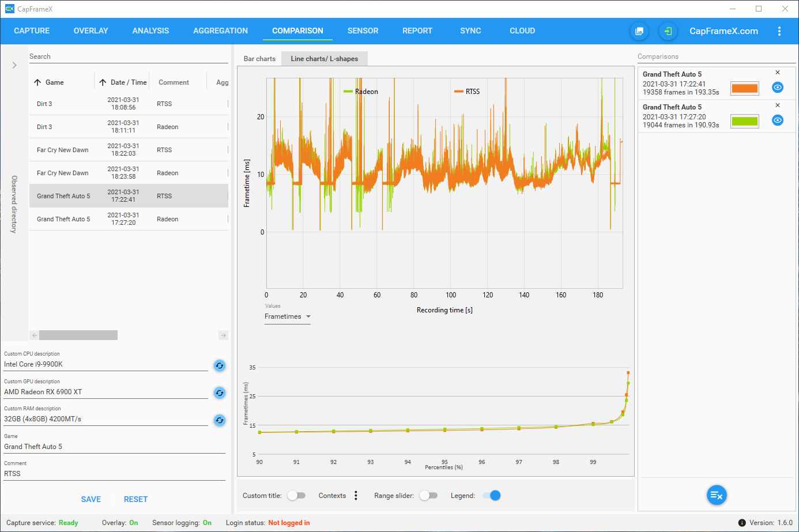The height and width of the screenshot is (532, 799).
Task: Open the CapFrameX.com link
Action: click(723, 31)
